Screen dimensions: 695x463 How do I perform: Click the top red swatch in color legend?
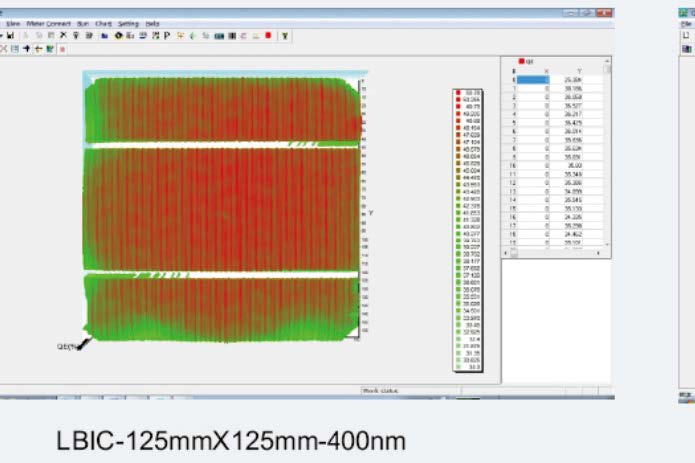pyautogui.click(x=458, y=91)
